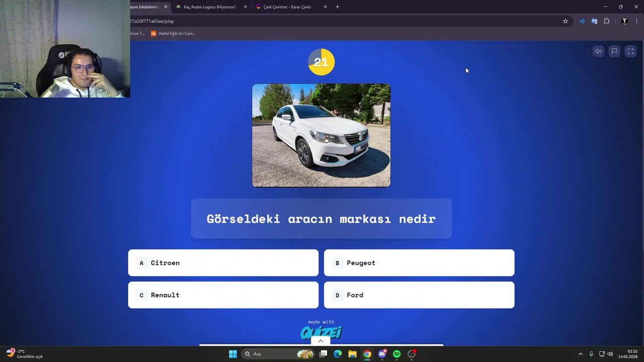The height and width of the screenshot is (362, 644).
Task: Click the countdown timer showing 21
Action: click(321, 62)
